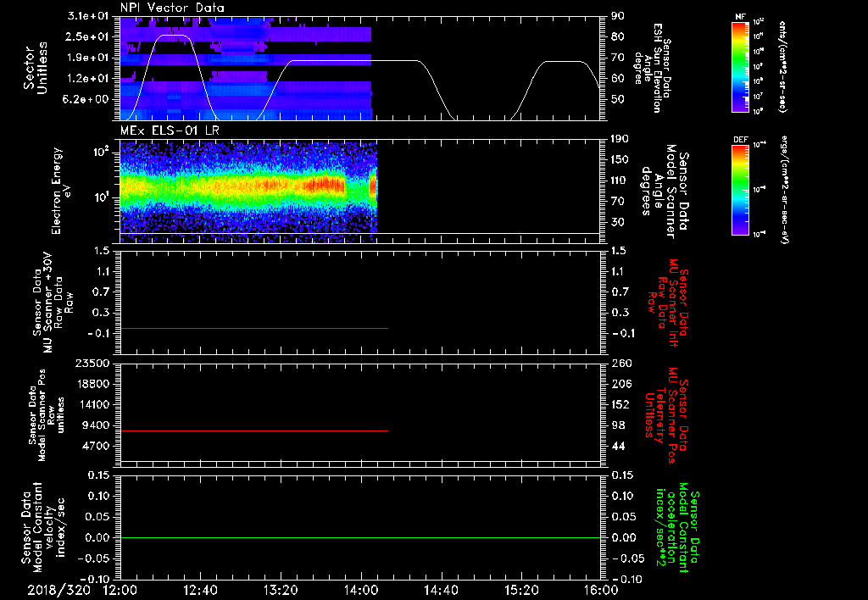Click the 190 scanner angle tick value

620,139
